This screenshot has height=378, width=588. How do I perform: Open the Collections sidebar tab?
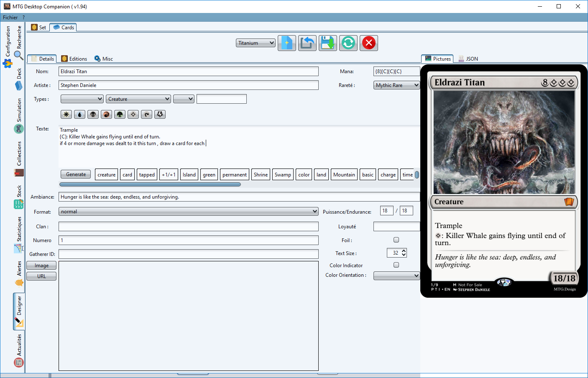point(19,159)
